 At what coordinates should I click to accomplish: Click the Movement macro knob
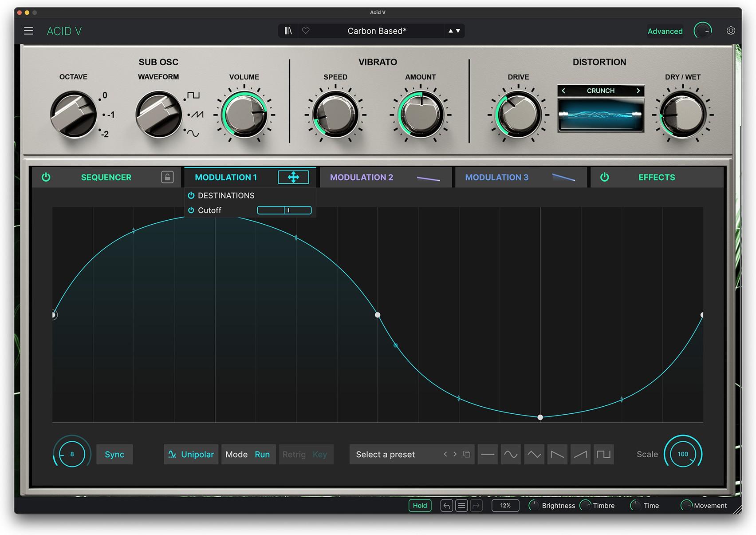tap(686, 505)
